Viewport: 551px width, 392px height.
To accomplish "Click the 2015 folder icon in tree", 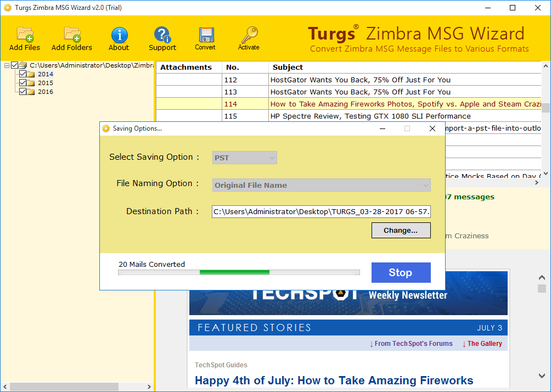I will (31, 83).
